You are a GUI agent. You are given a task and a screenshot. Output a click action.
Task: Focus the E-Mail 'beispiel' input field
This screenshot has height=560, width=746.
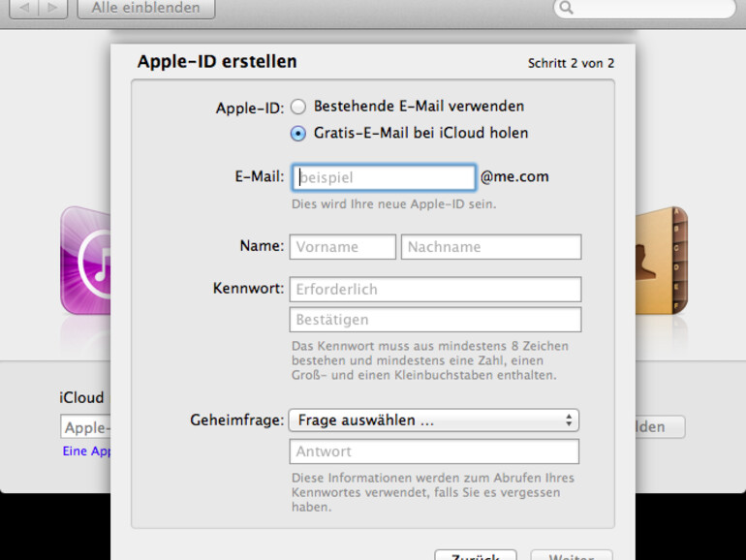coord(384,177)
